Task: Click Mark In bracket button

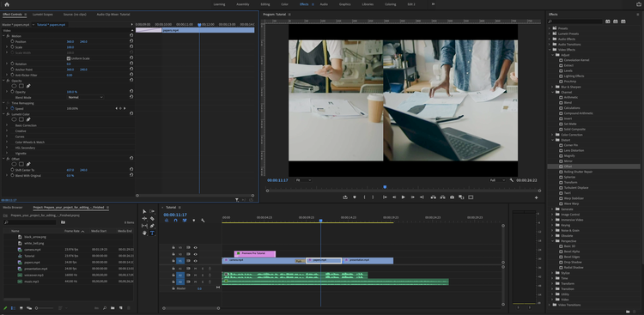Action: click(364, 197)
